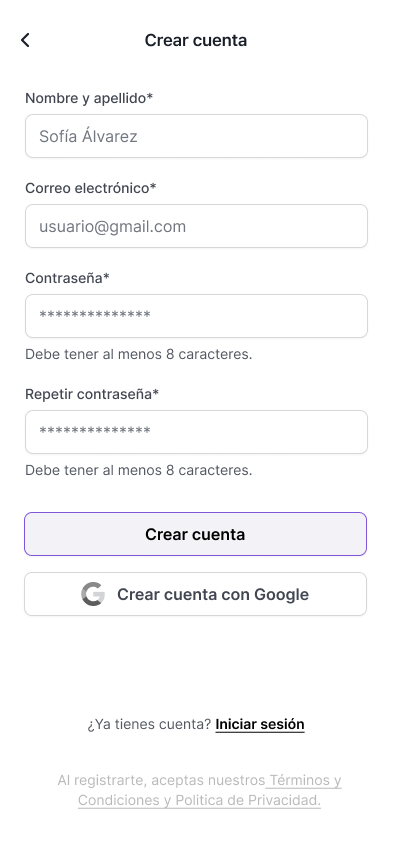
Task: Click the Correo electrónico* label
Action: point(91,188)
